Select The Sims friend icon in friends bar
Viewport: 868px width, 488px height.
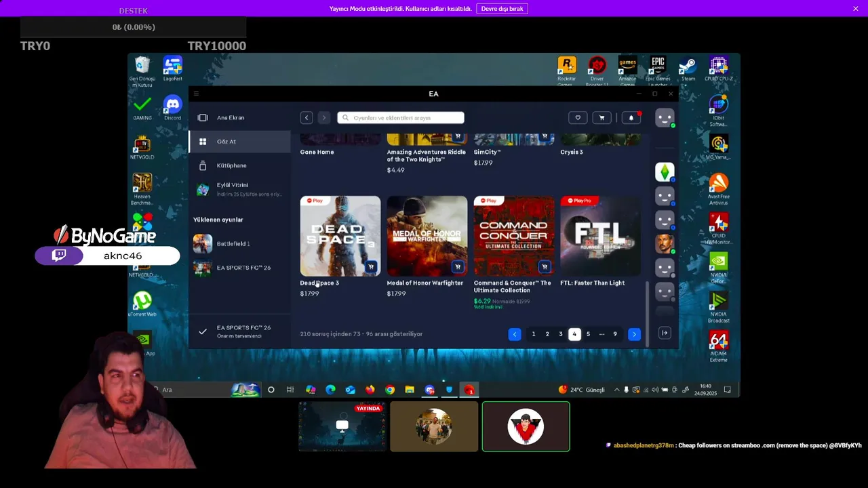click(x=665, y=172)
